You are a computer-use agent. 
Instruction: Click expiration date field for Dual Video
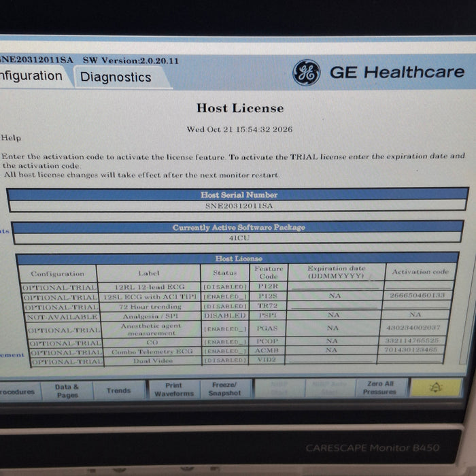[x=330, y=359]
